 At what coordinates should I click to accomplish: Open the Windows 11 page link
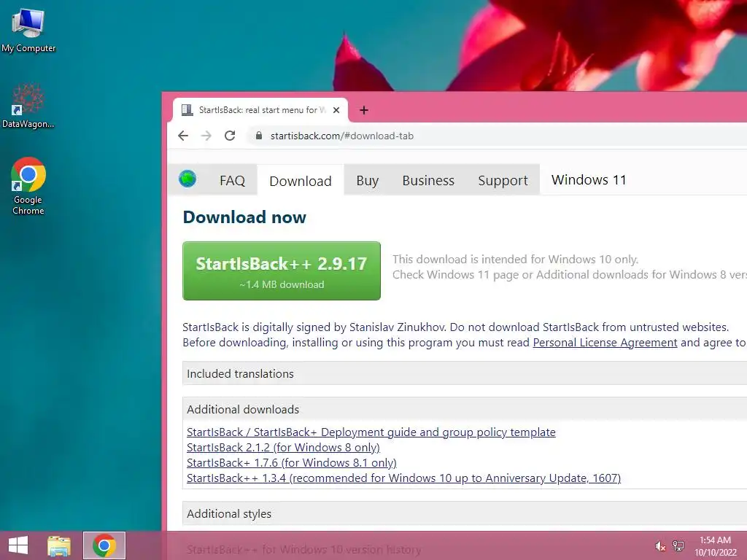pyautogui.click(x=589, y=179)
